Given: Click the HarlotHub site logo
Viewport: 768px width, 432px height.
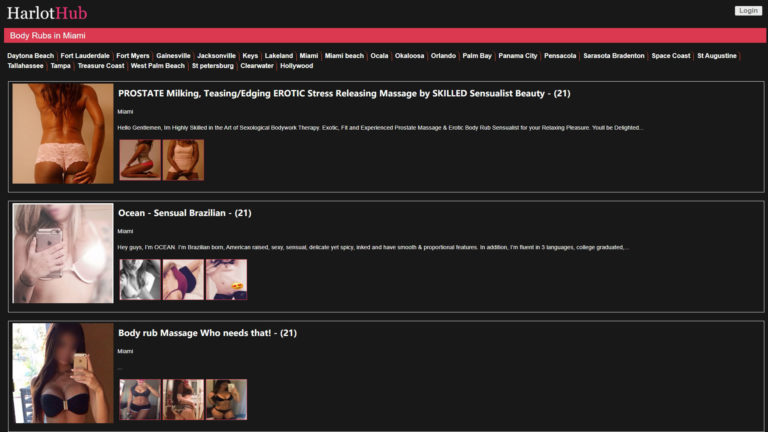Looking at the screenshot, I should tap(47, 13).
